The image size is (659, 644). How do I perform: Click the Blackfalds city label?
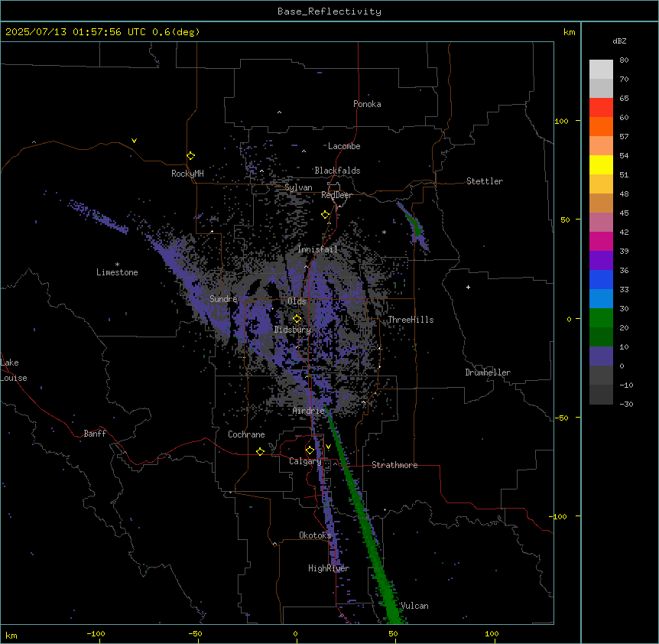(x=337, y=171)
